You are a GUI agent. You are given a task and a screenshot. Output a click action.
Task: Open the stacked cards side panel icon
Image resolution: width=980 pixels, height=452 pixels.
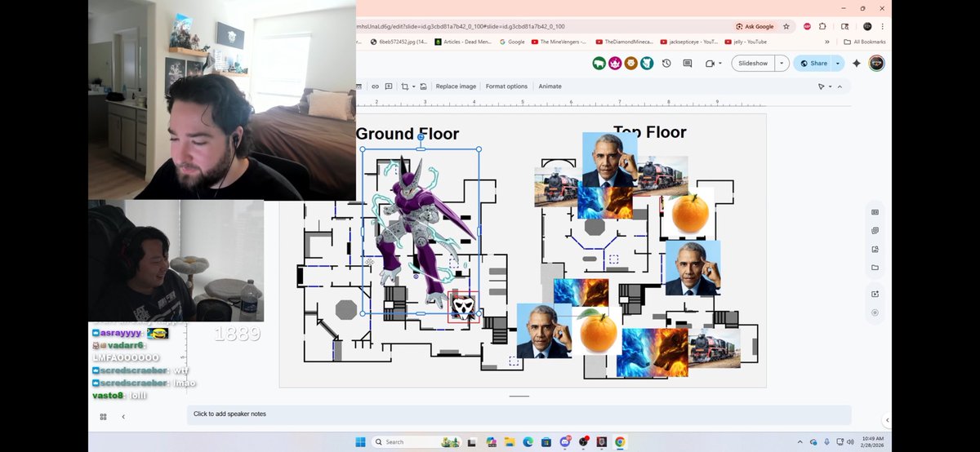pyautogui.click(x=875, y=230)
